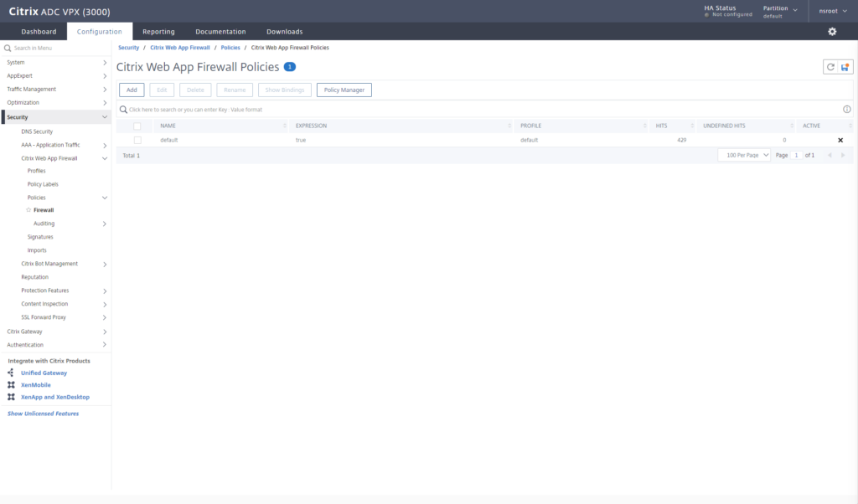Open the 100 Per Page dropdown
This screenshot has width=858, height=504.
tap(743, 155)
